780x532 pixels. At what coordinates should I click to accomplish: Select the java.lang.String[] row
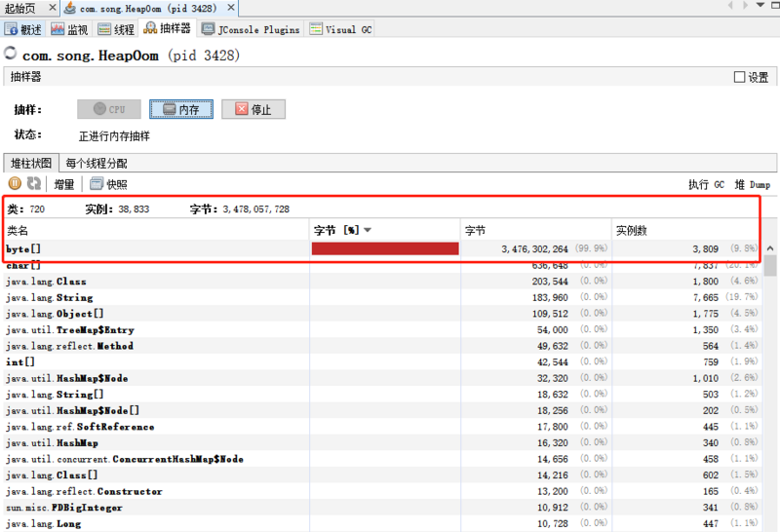pos(382,395)
